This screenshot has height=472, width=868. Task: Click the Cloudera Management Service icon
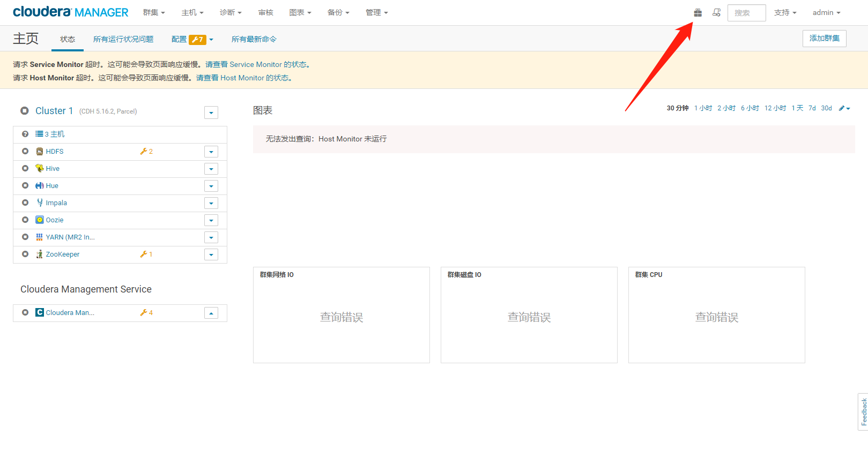[40, 312]
